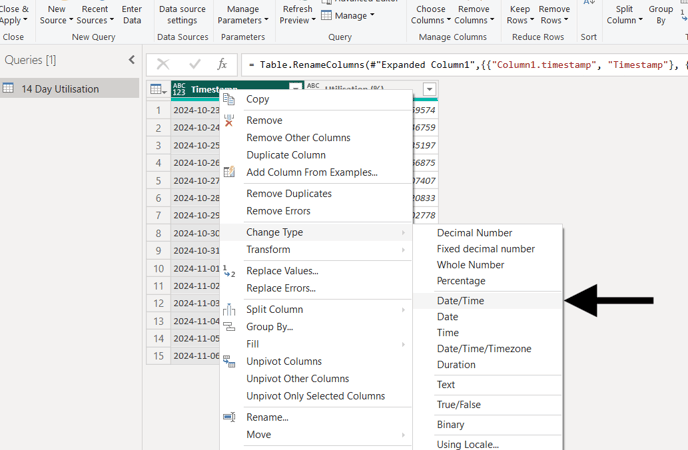Choose Date type option
This screenshot has width=688, height=450.
pyautogui.click(x=487, y=317)
